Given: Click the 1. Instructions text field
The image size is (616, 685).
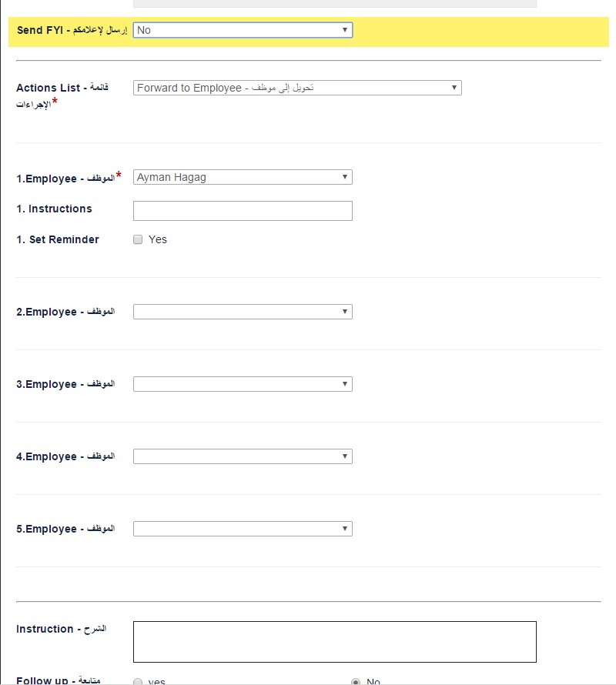Looking at the screenshot, I should click(243, 211).
